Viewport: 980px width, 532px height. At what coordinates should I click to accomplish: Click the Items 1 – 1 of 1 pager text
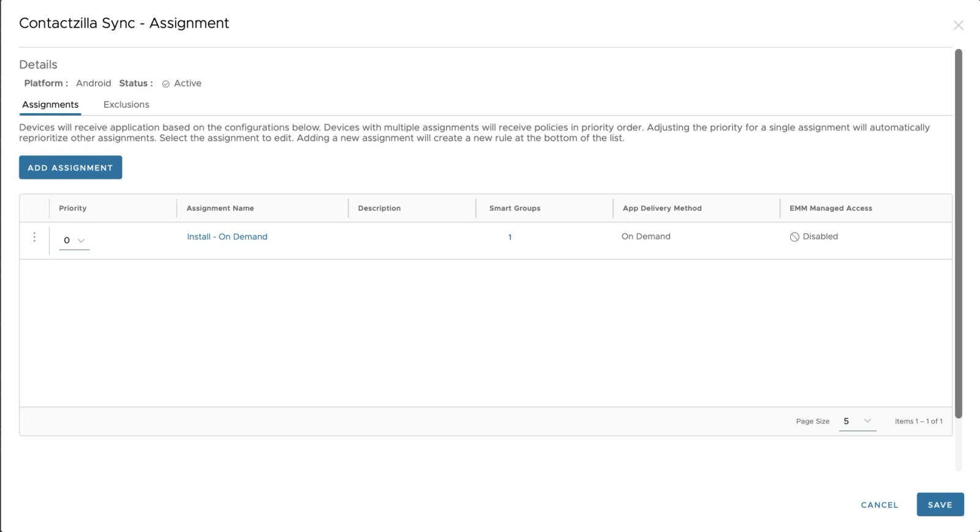(x=919, y=421)
